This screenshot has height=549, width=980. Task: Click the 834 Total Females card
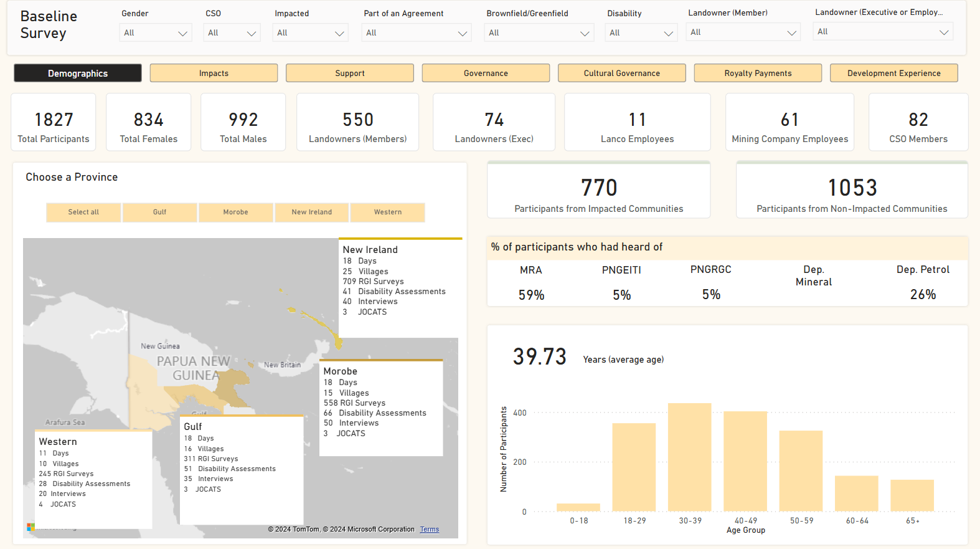coord(149,122)
